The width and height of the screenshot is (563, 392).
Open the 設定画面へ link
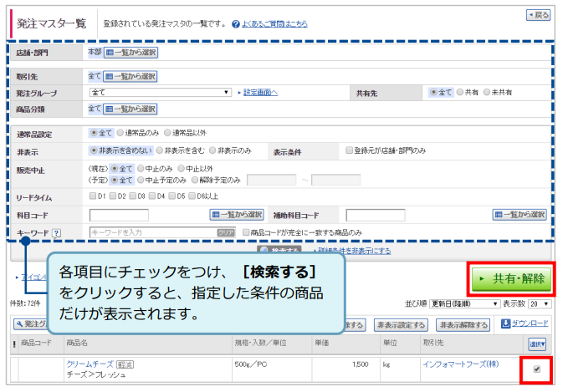[x=257, y=93]
